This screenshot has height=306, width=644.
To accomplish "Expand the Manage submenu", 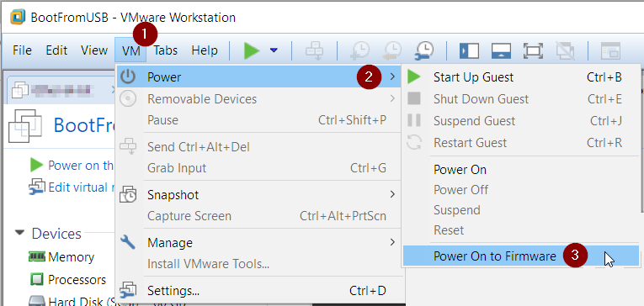I will click(258, 243).
